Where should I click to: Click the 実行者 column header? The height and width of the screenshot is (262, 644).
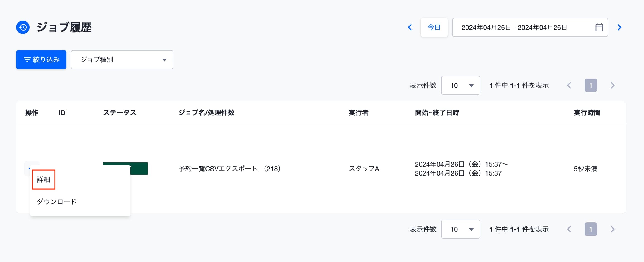click(x=359, y=113)
